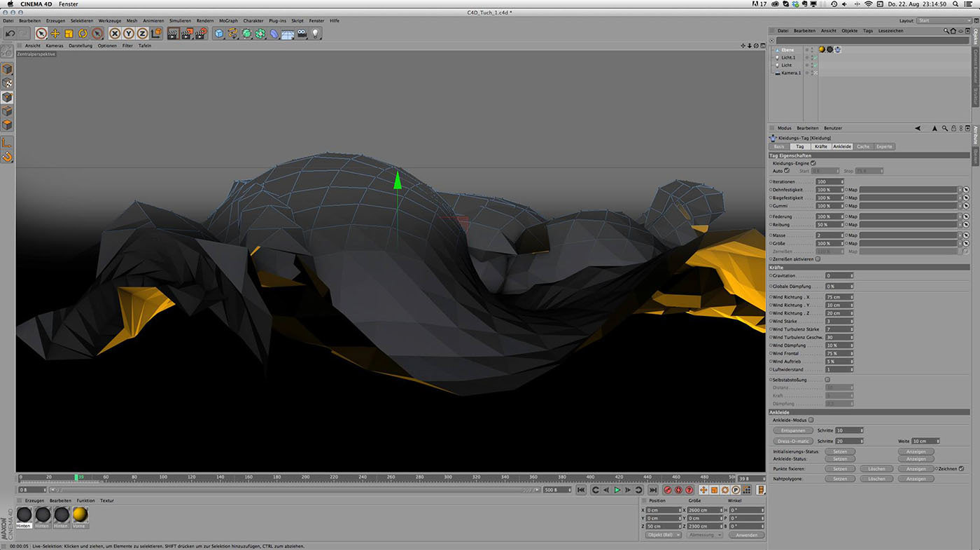
Task: Enable the Zerreißen aktivieren checkbox
Action: point(818,259)
